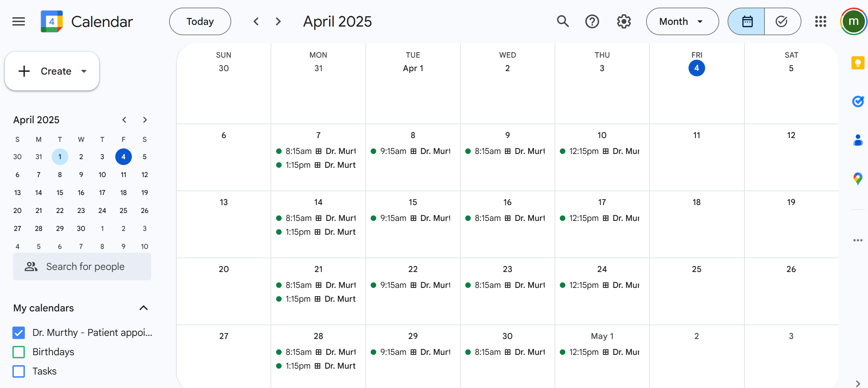This screenshot has width=868, height=388.
Task: Enable the Birthdays calendar checkbox
Action: pyautogui.click(x=19, y=352)
